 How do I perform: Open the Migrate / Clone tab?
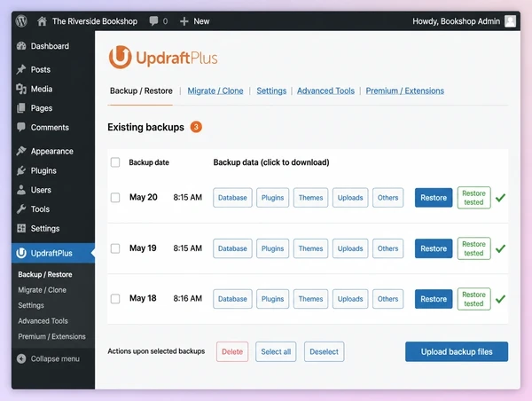pos(215,91)
